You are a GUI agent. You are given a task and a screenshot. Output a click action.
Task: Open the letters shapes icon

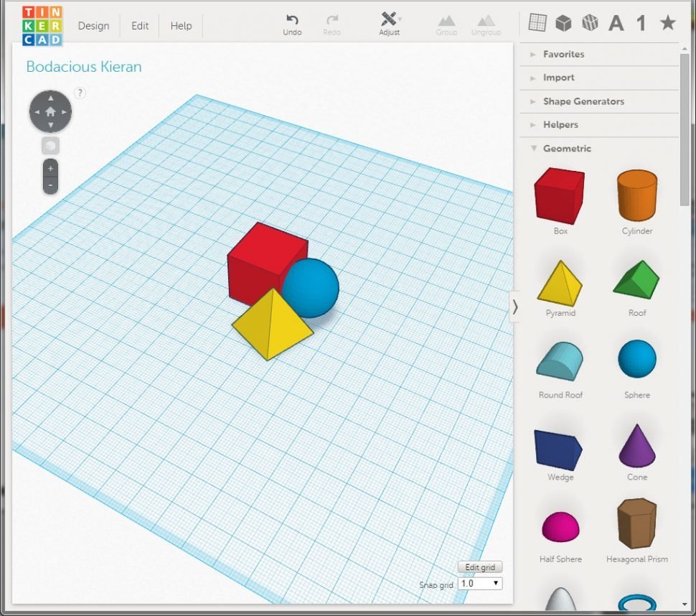[616, 24]
